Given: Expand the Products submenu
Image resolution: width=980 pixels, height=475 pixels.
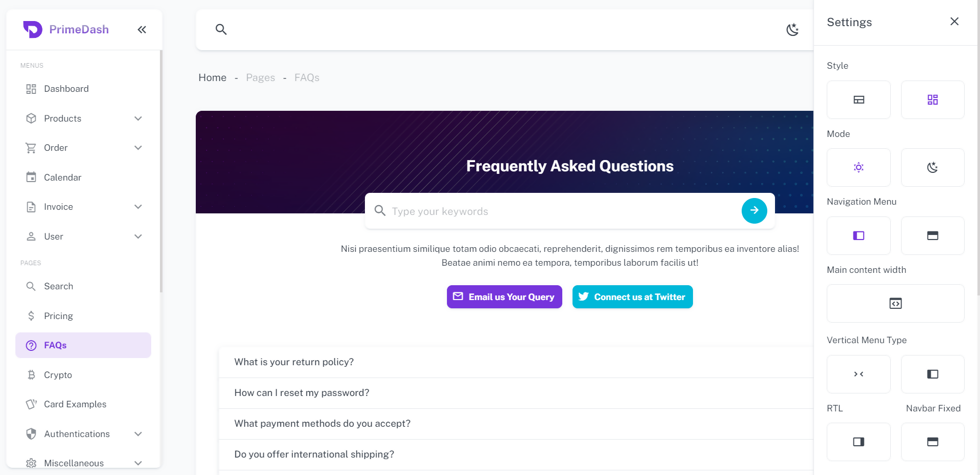Looking at the screenshot, I should click(x=138, y=118).
